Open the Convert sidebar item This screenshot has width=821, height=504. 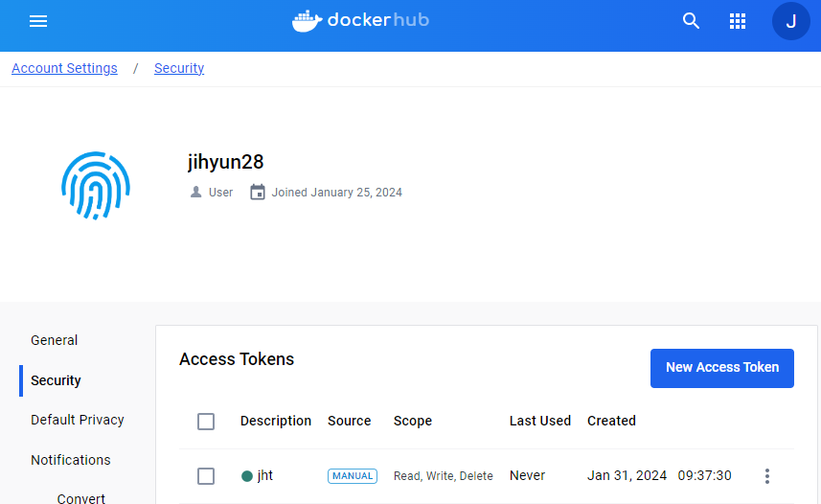(81, 498)
